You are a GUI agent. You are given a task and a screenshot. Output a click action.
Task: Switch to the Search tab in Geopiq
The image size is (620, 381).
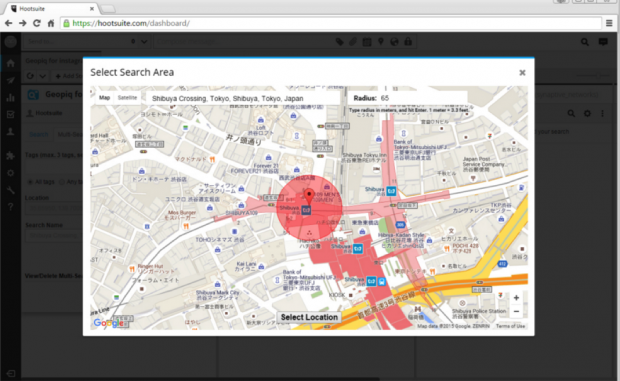39,134
